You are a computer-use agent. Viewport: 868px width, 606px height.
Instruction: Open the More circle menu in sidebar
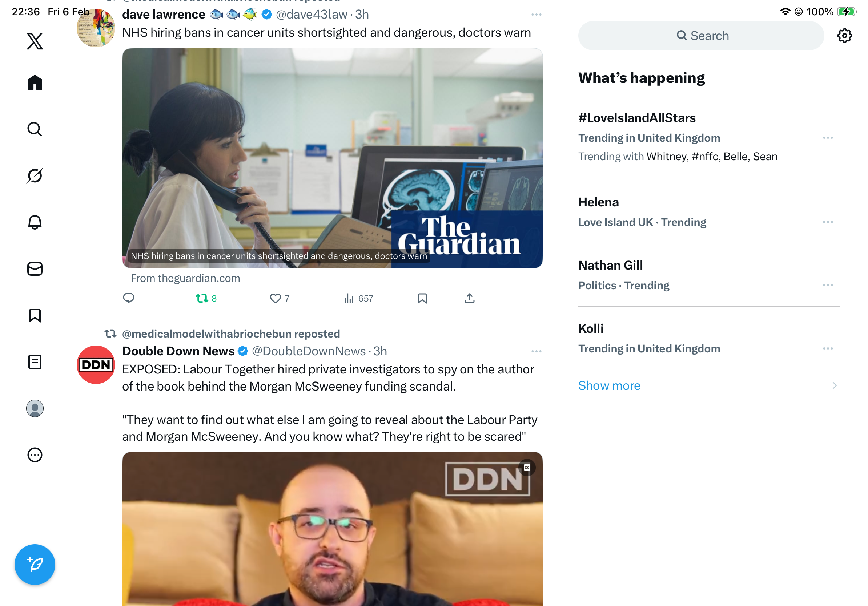pos(35,455)
